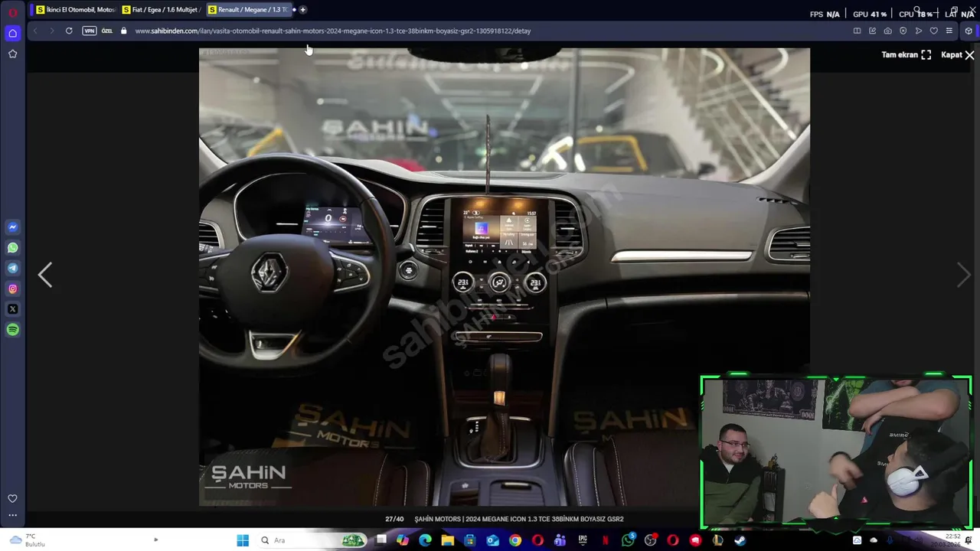Close the gallery with Kapat button
Viewport: 980px width, 551px height.
pos(958,55)
